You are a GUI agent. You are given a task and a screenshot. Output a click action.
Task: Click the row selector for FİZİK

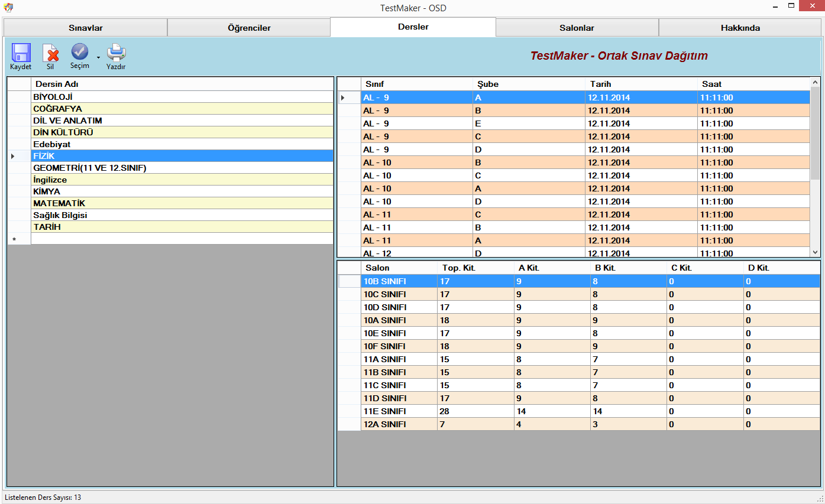pyautogui.click(x=19, y=156)
